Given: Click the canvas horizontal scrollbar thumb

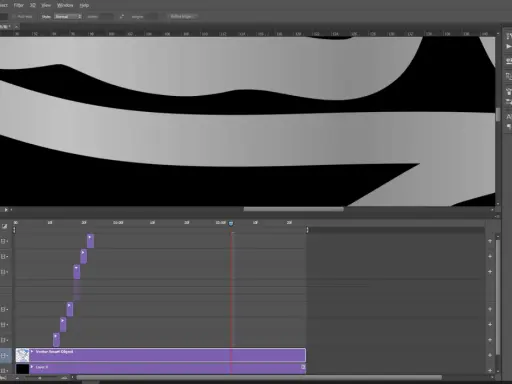Looking at the screenshot, I should point(293,209).
